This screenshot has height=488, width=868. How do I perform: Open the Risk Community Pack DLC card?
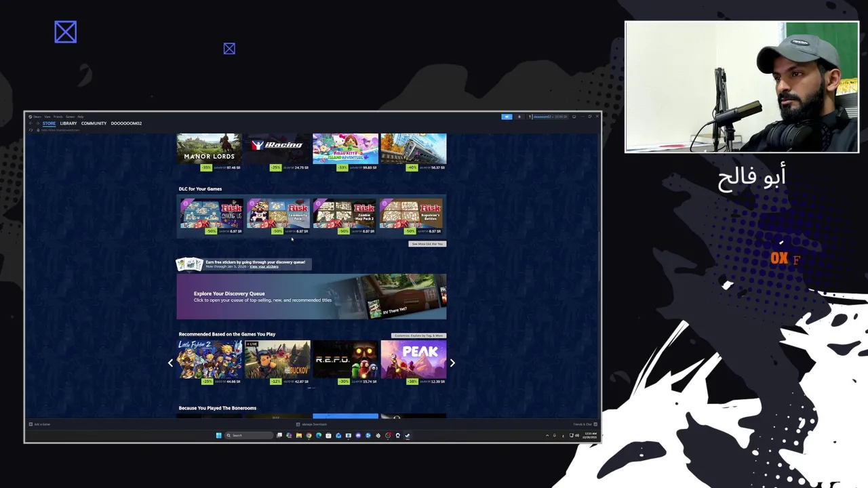click(278, 217)
